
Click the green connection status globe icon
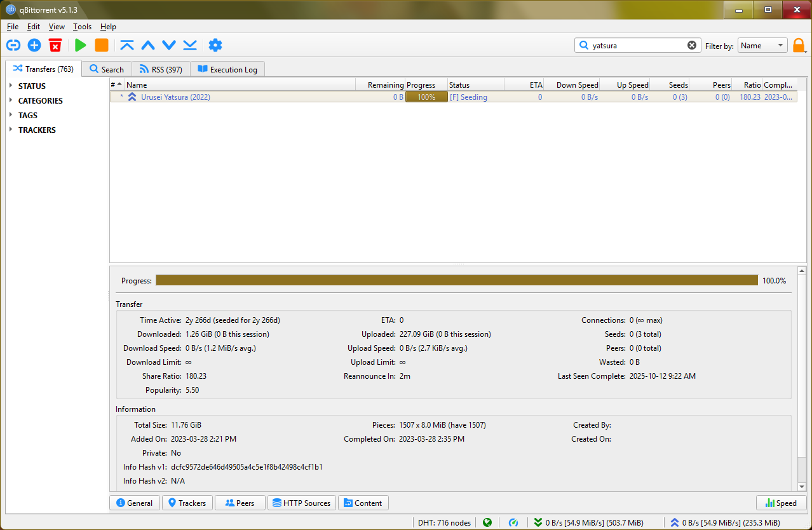pos(487,522)
